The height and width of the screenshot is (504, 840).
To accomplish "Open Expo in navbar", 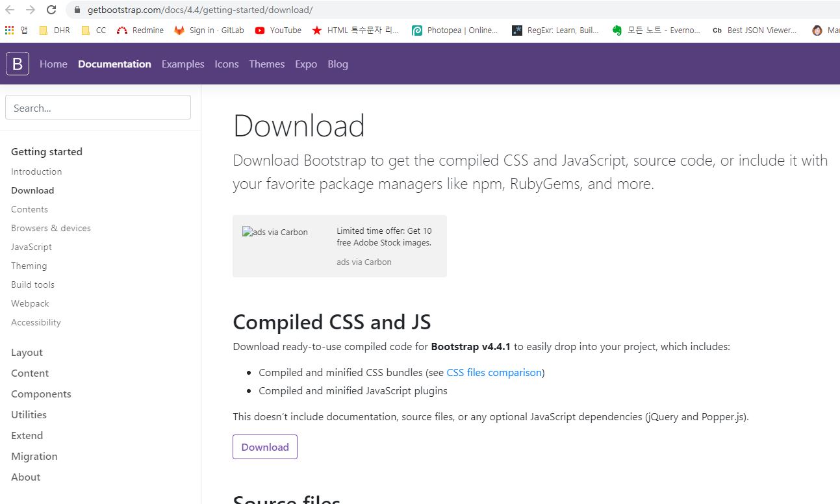I will click(306, 64).
